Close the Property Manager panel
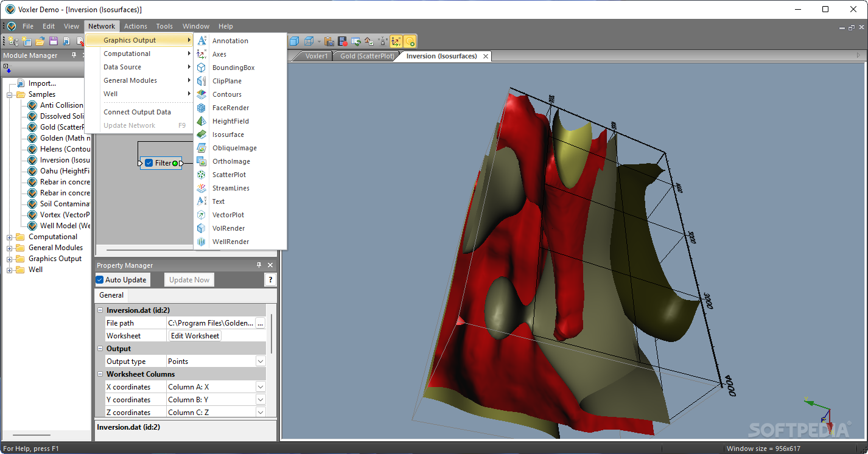 pos(270,265)
